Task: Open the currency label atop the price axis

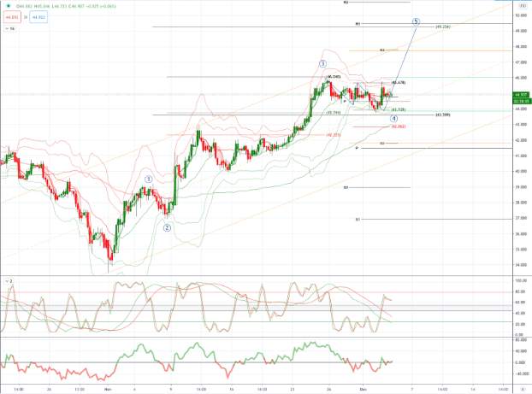Action: point(522,6)
